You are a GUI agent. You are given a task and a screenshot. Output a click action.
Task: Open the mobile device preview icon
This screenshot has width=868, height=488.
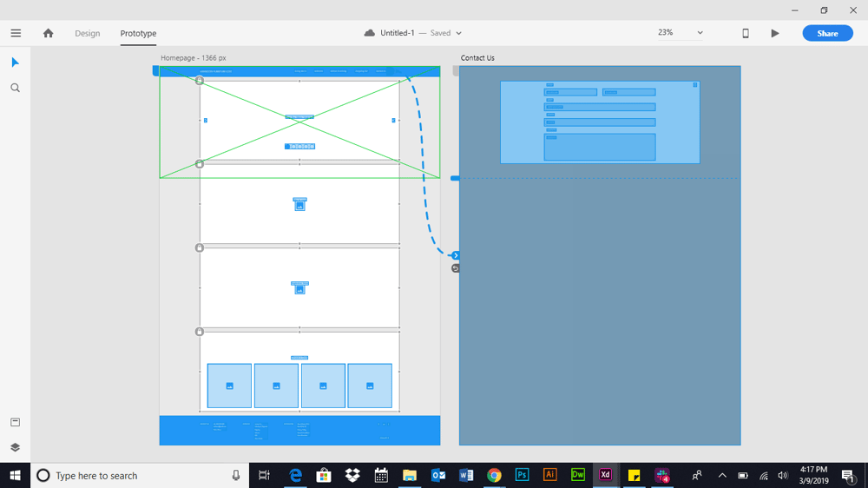[746, 33]
